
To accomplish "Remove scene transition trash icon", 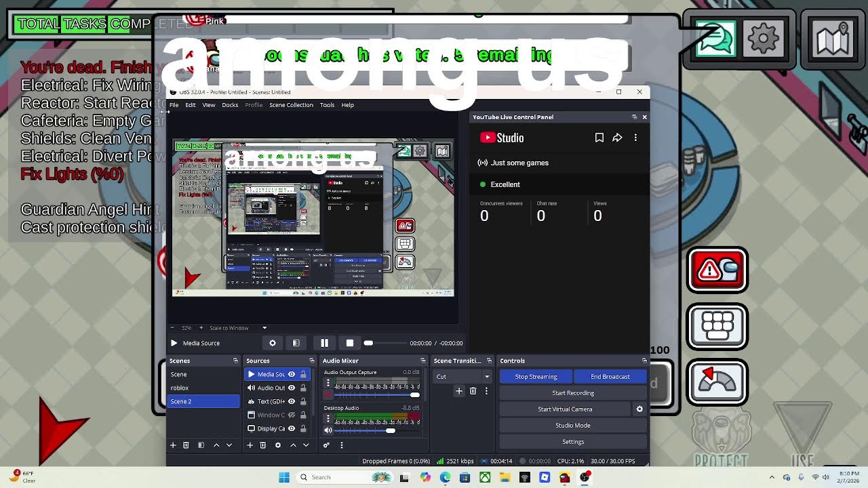I will 473,391.
